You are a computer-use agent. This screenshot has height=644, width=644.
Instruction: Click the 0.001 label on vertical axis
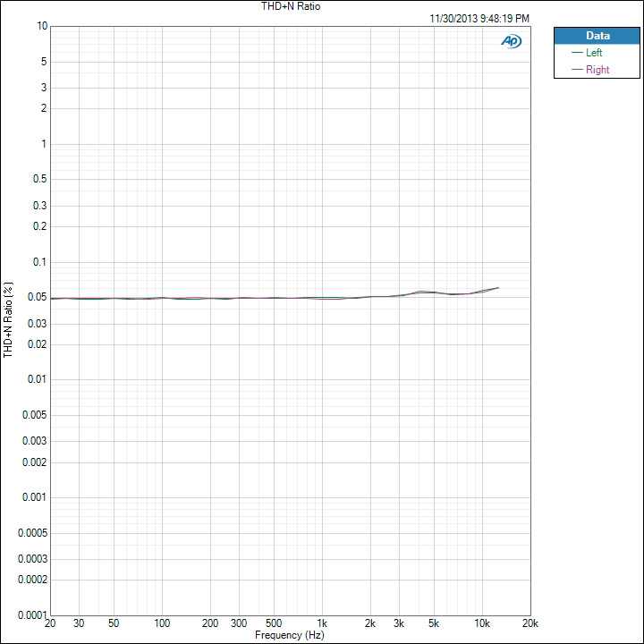pos(34,497)
